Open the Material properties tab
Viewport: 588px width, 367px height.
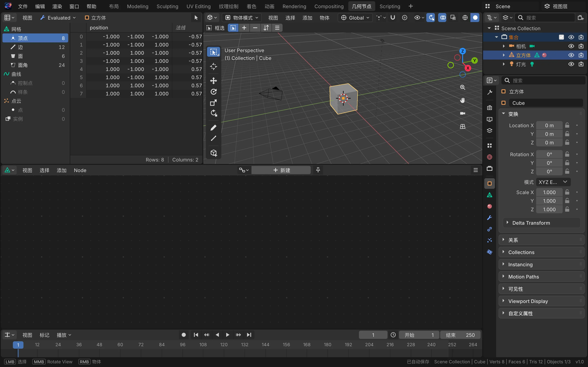[489, 206]
